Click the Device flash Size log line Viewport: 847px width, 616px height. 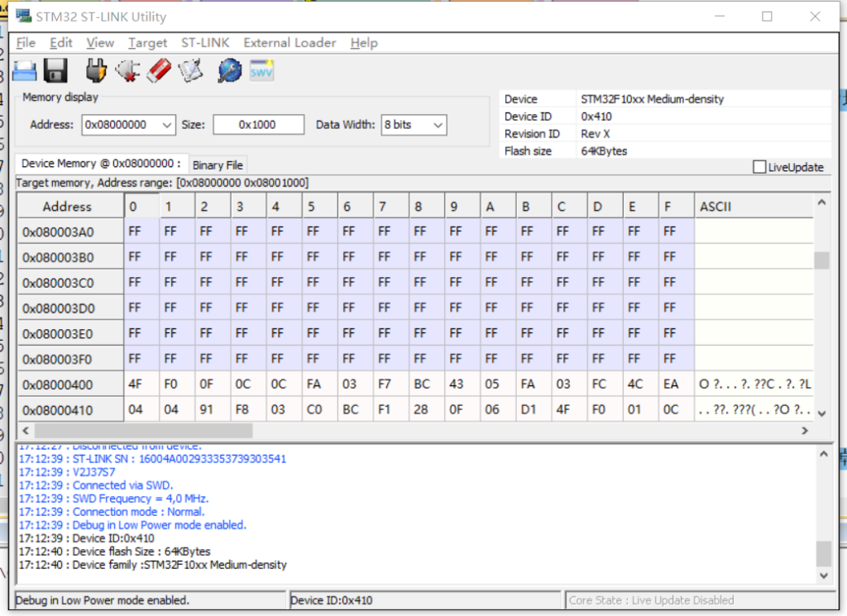point(114,552)
